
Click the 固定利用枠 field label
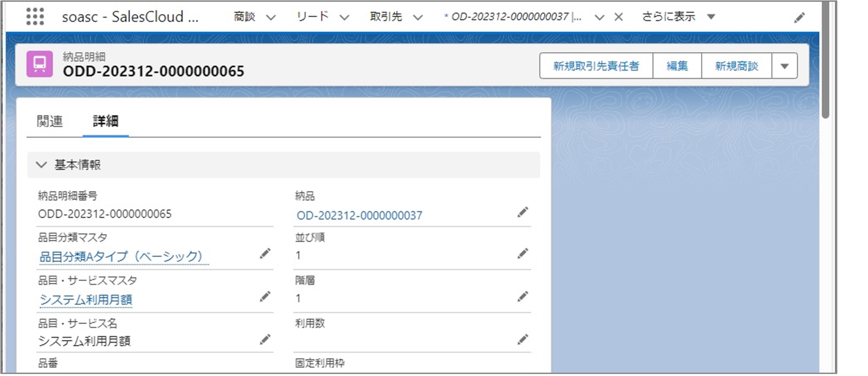[x=319, y=363]
